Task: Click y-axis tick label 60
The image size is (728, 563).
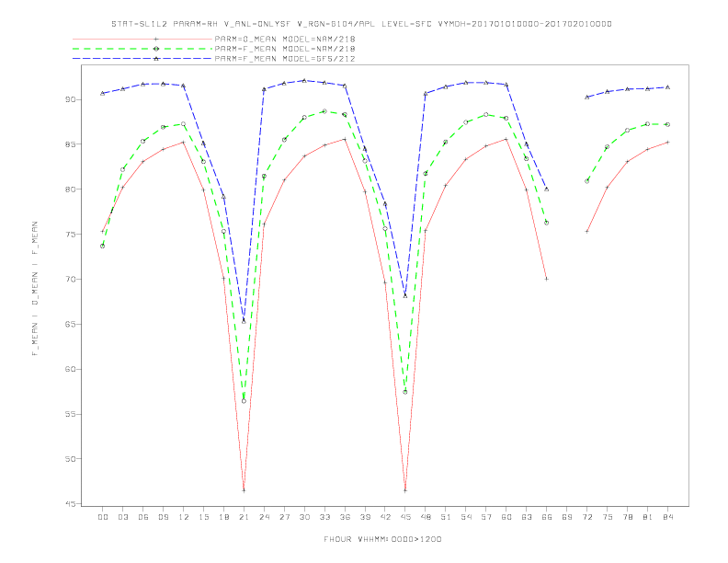Action: point(70,369)
